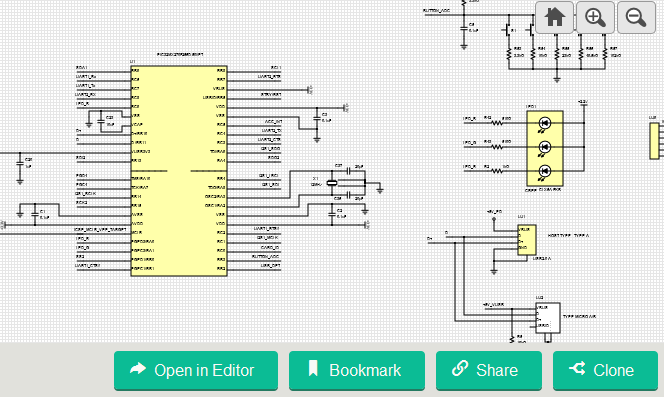Select the yellow header connector at right edge
The image size is (664, 397).
coord(654,141)
